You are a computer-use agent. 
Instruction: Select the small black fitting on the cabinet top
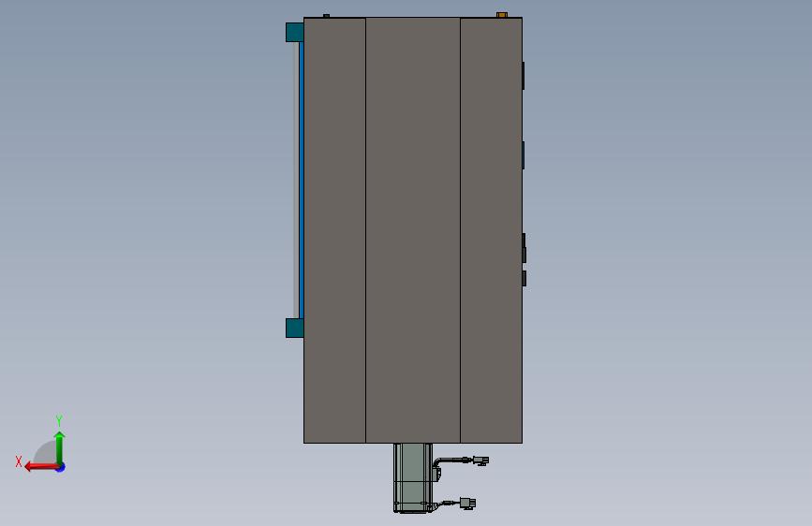pyautogui.click(x=326, y=16)
